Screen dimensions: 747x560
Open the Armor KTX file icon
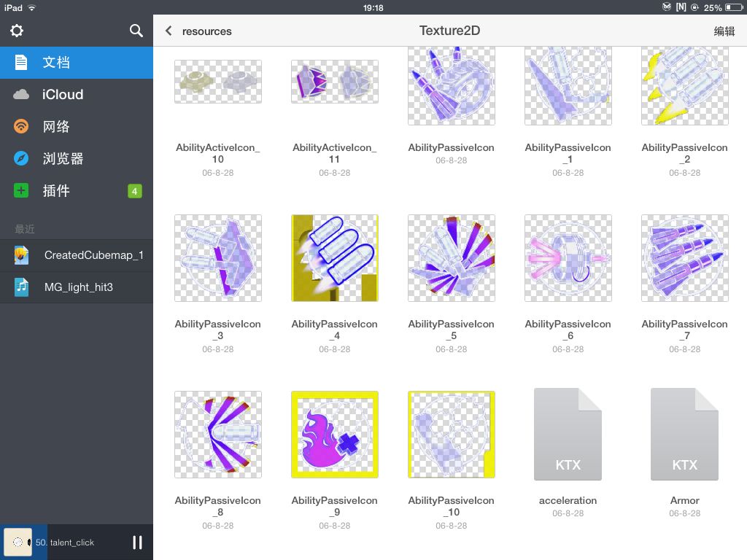[x=684, y=435]
